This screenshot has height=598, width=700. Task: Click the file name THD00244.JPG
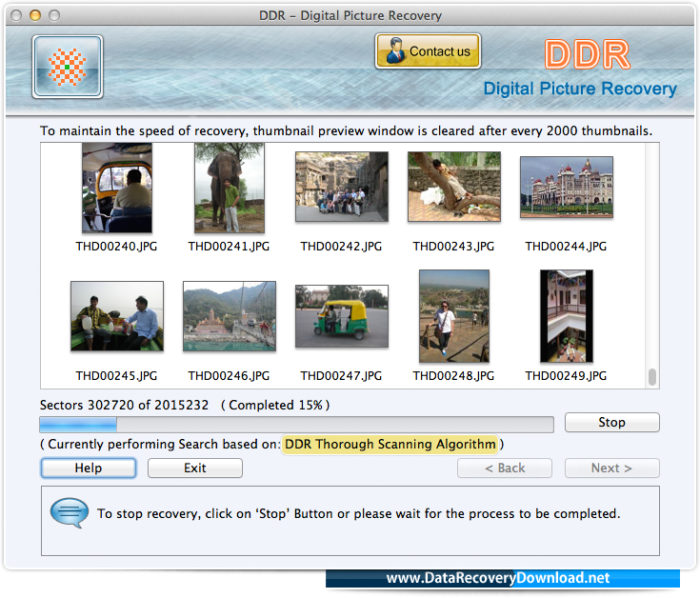click(566, 247)
